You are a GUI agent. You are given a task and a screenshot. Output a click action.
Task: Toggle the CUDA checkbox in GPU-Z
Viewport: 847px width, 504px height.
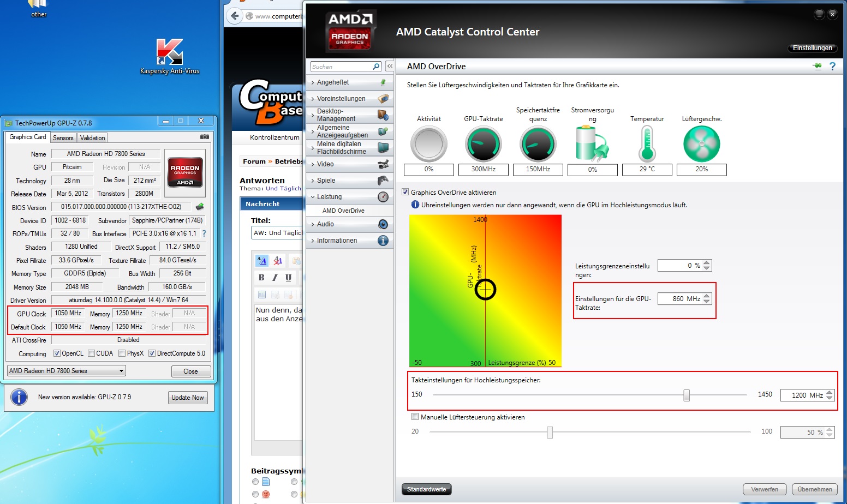tap(92, 353)
